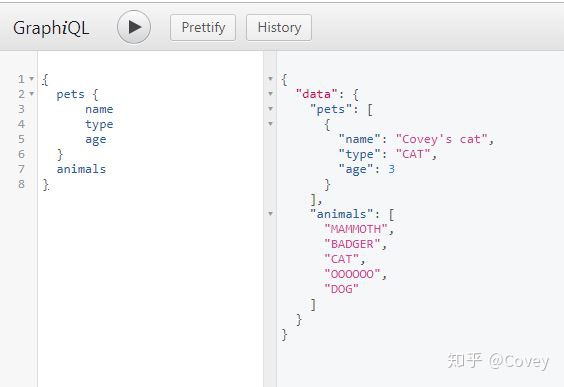Click line number 6 in the editor gutter
This screenshot has height=387, width=564.
[22, 154]
